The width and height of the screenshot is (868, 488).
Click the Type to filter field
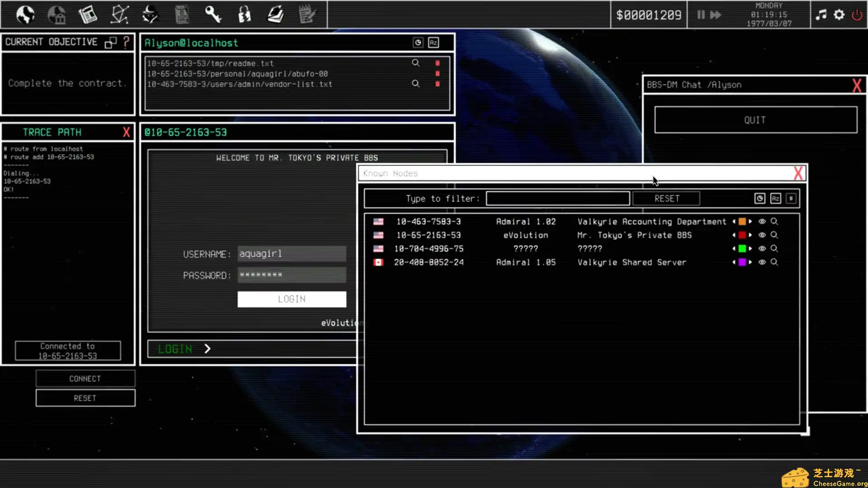pyautogui.click(x=557, y=199)
